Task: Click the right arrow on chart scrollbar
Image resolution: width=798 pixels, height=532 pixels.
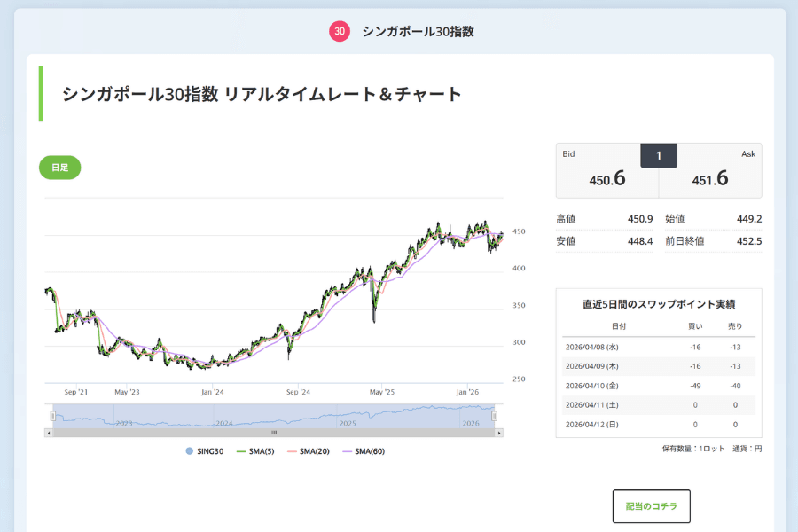Action: point(498,433)
